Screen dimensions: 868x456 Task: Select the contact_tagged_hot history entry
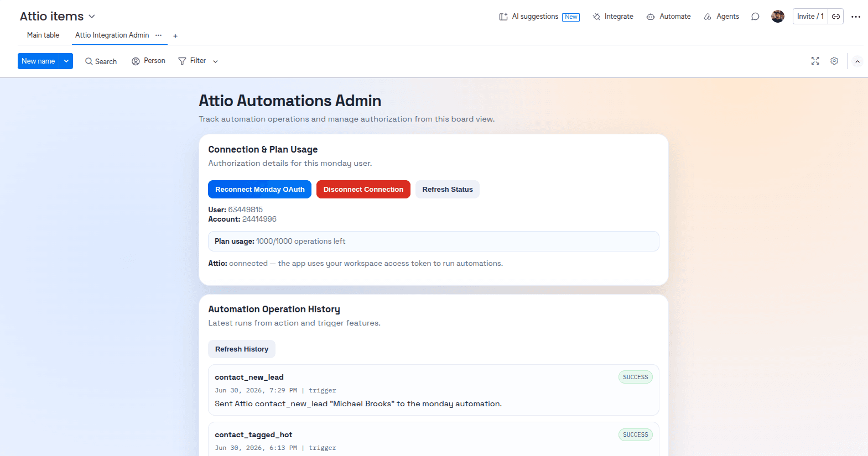point(434,439)
